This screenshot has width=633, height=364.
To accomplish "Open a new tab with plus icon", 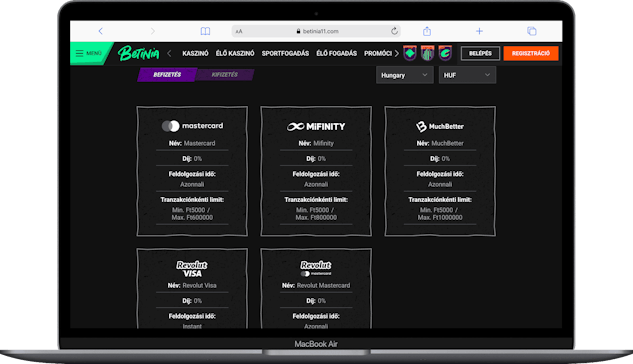I will click(479, 31).
